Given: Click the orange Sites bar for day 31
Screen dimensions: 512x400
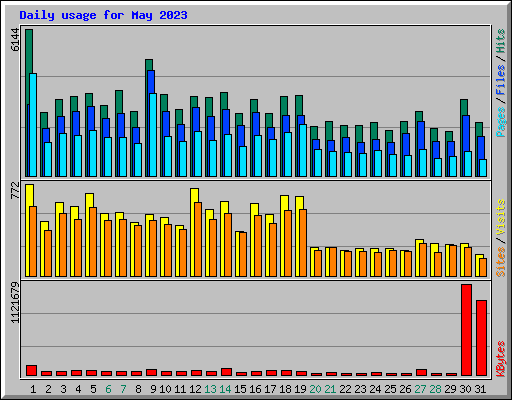Looking at the screenshot, I should pyautogui.click(x=483, y=267).
